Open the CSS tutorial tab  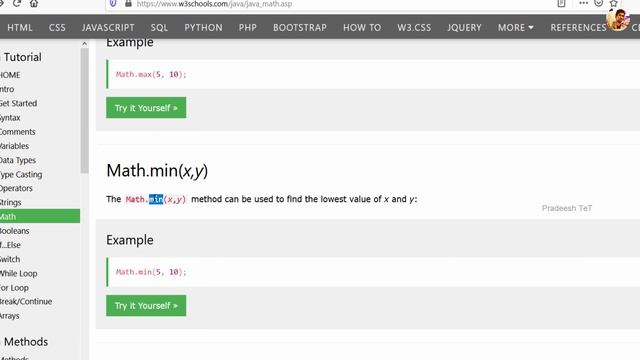[57, 27]
